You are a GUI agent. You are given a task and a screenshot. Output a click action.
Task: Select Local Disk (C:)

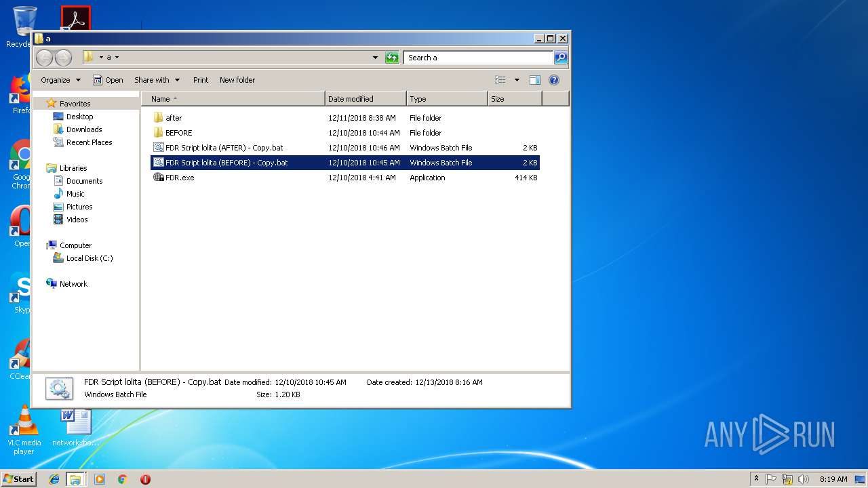coord(90,258)
